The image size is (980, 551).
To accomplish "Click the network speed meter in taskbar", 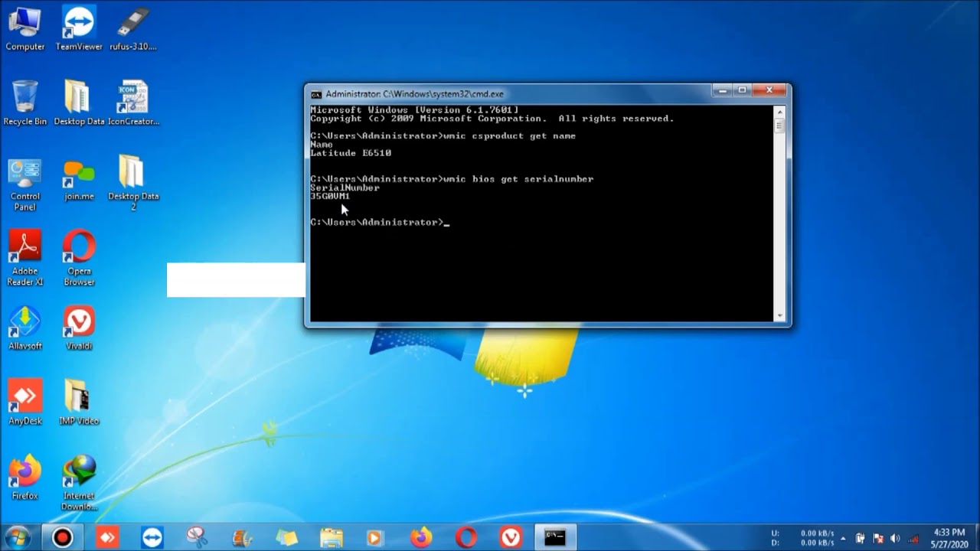I will (802, 538).
